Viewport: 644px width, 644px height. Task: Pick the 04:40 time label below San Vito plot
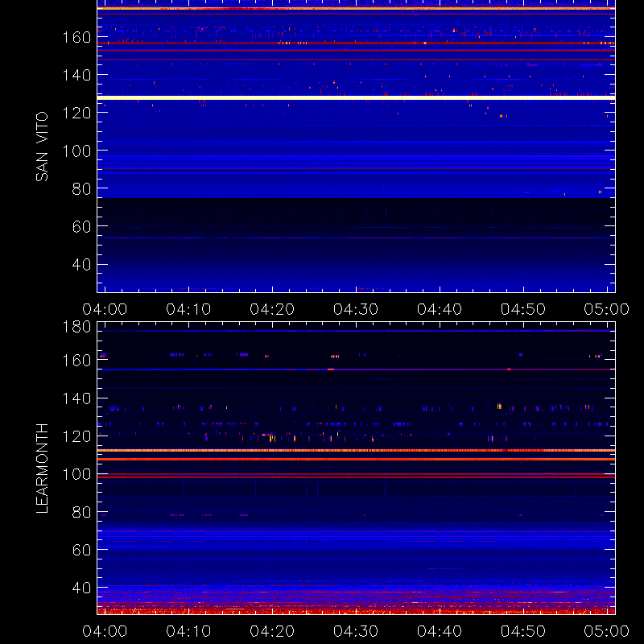tap(440, 309)
